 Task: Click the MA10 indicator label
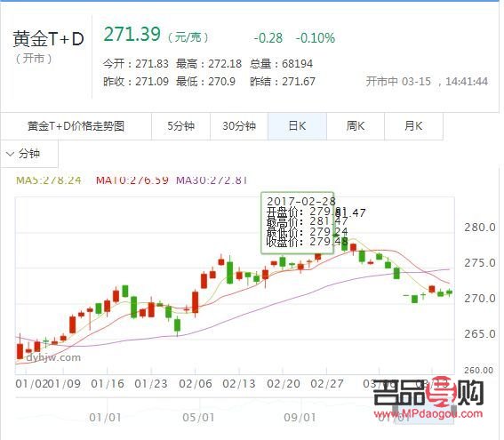(x=132, y=180)
